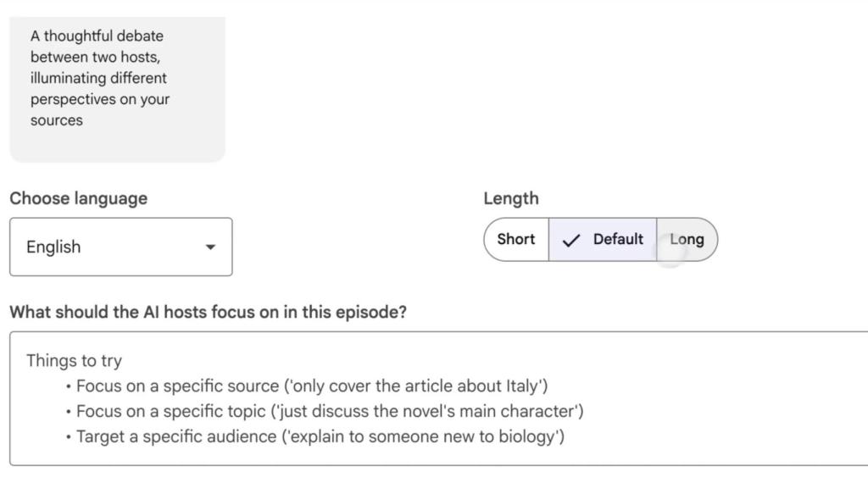Image resolution: width=868 pixels, height=488 pixels.
Task: Click the checkmark icon beside Default
Action: click(x=572, y=240)
